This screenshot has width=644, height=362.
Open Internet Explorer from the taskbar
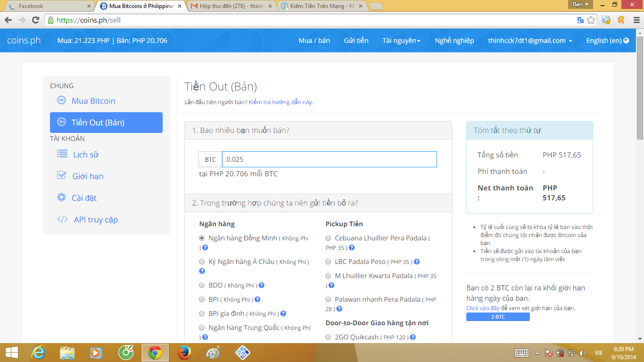pos(39,352)
